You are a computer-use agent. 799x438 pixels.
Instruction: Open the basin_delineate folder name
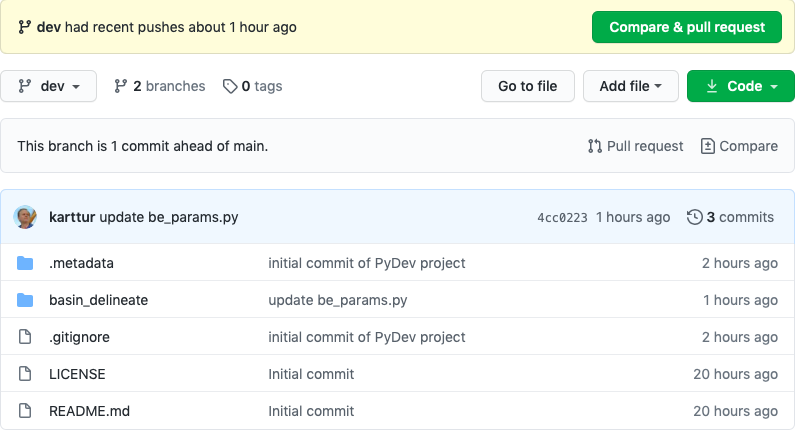pyautogui.click(x=98, y=300)
